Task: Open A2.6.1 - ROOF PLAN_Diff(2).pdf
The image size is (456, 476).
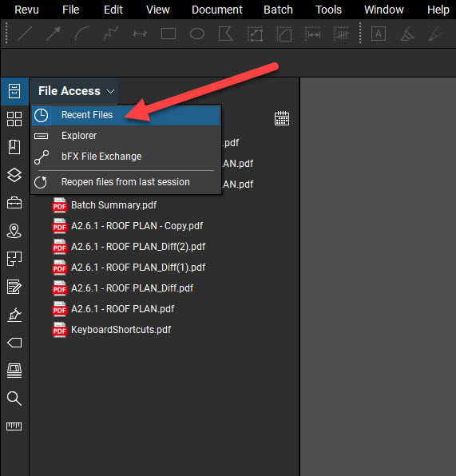Action: coord(129,247)
